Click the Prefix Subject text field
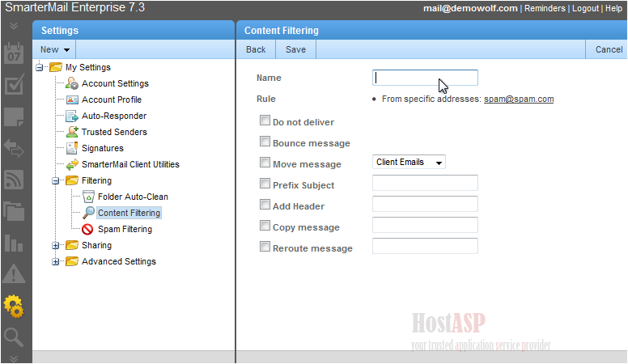This screenshot has height=364, width=628. [425, 183]
